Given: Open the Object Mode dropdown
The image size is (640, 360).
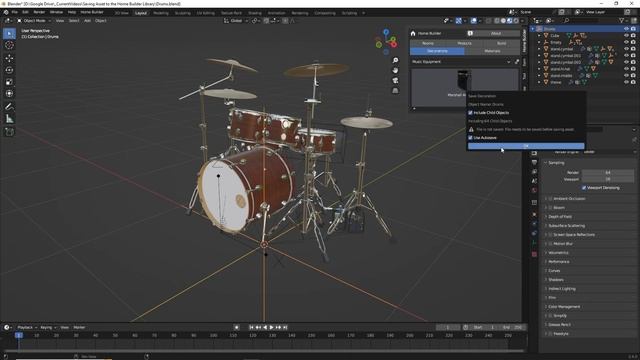Looking at the screenshot, I should point(34,20).
